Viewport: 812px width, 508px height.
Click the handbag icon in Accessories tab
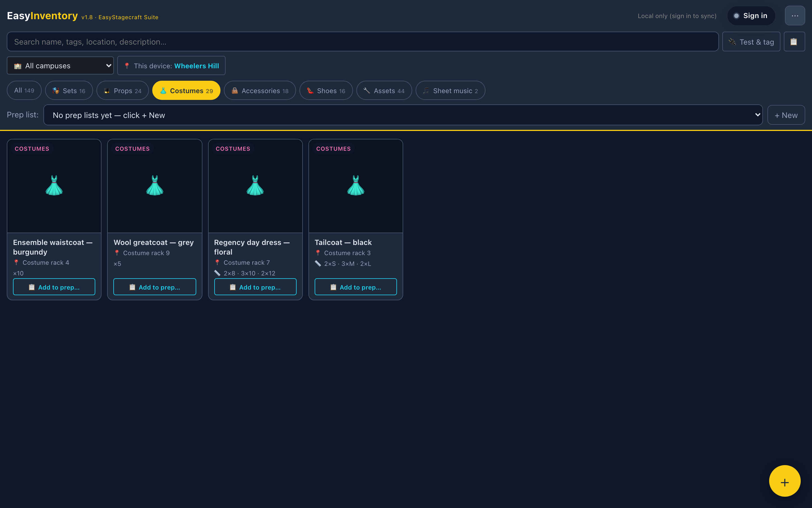[235, 90]
